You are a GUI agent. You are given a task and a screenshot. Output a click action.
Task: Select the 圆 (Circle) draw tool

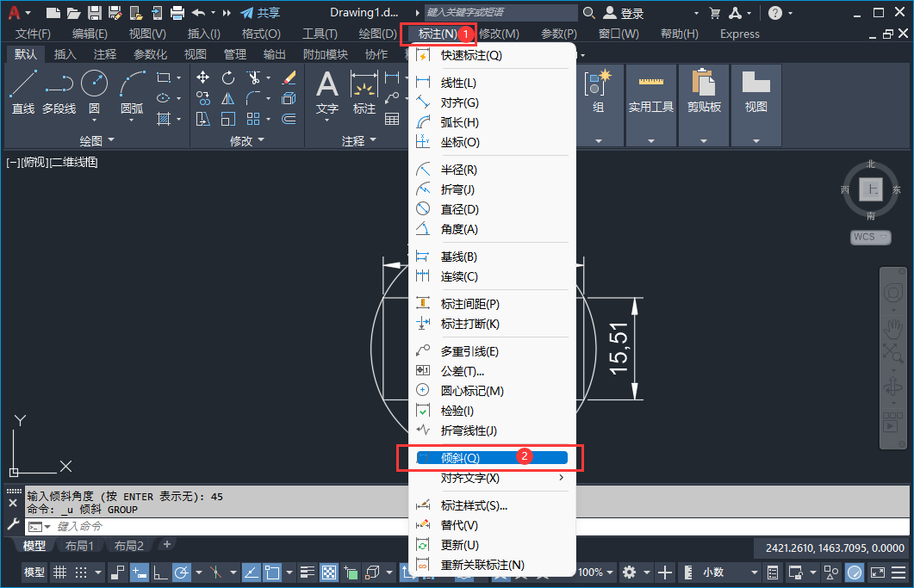click(x=94, y=91)
